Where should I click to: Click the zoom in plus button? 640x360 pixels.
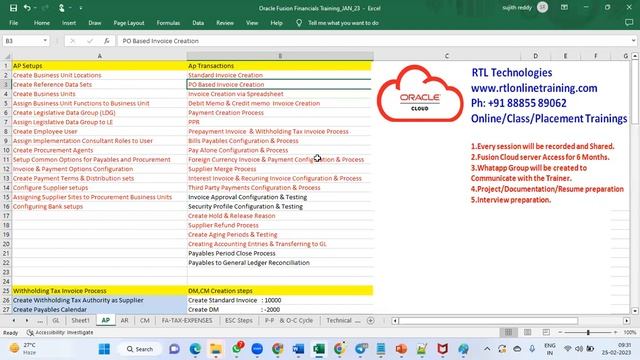pyautogui.click(x=616, y=333)
